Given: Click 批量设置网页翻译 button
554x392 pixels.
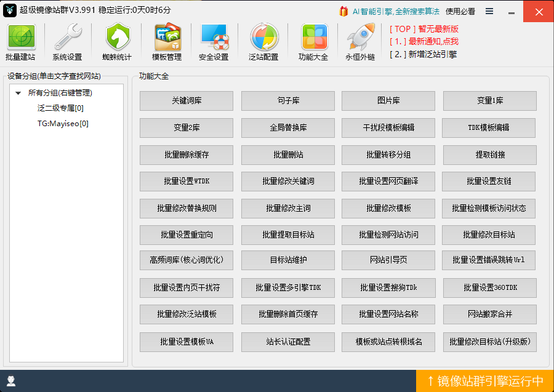Looking at the screenshot, I should (x=388, y=182).
